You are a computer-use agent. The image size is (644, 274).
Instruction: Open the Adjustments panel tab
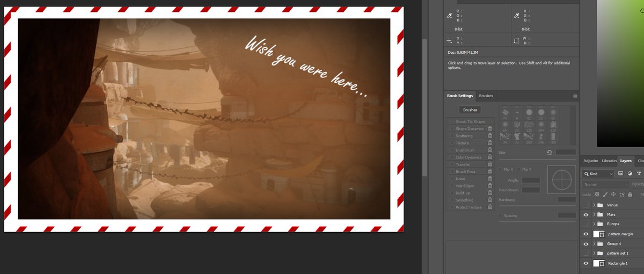click(x=590, y=161)
